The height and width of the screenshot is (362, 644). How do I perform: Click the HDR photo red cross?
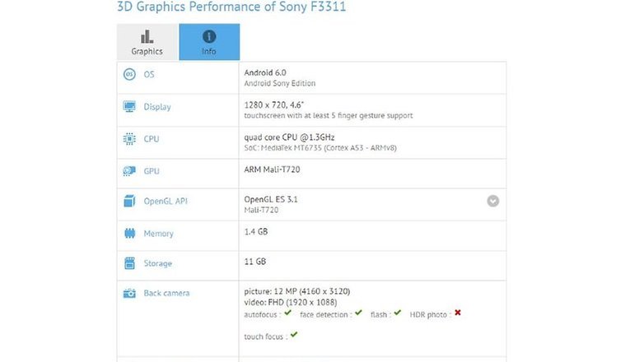[458, 313]
